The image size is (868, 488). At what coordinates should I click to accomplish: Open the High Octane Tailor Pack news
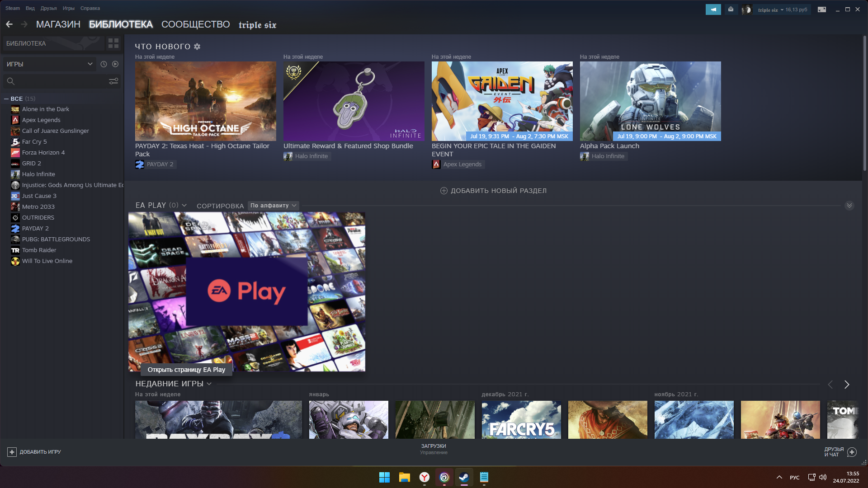tap(206, 101)
